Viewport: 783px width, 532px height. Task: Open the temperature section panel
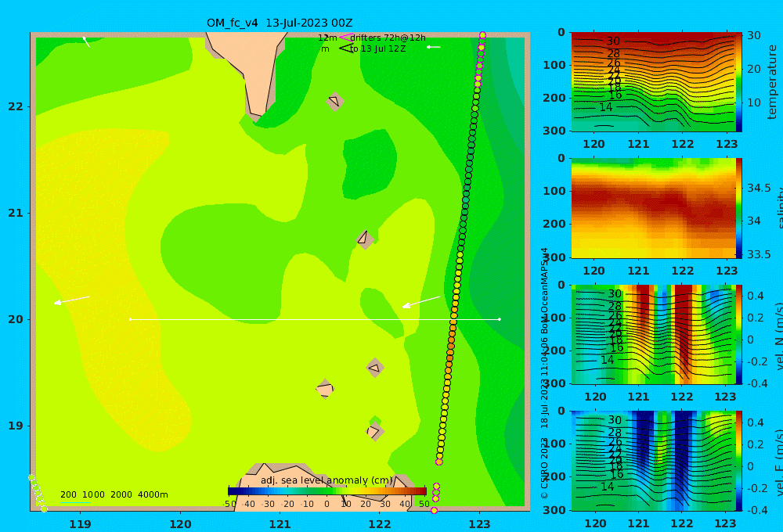[x=653, y=82]
